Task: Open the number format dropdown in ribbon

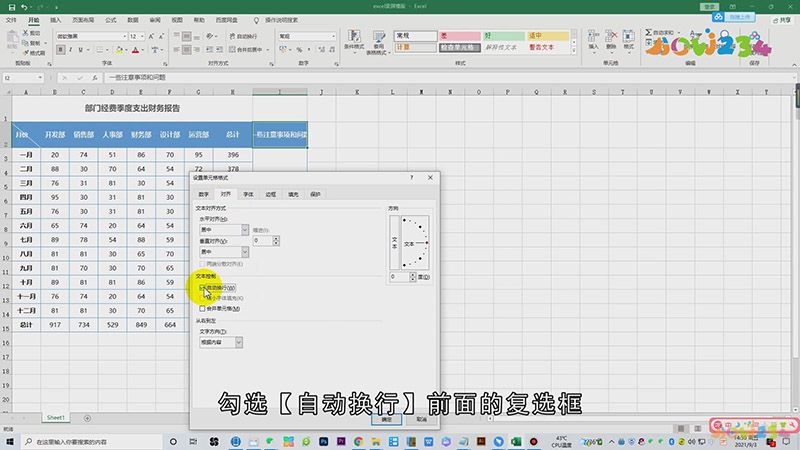Action: [x=334, y=36]
